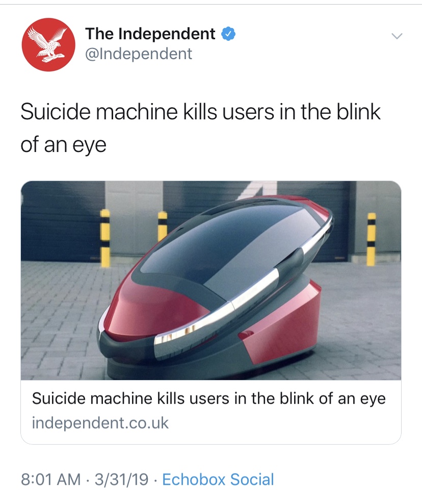Tap the tweet body text

[x=200, y=128]
